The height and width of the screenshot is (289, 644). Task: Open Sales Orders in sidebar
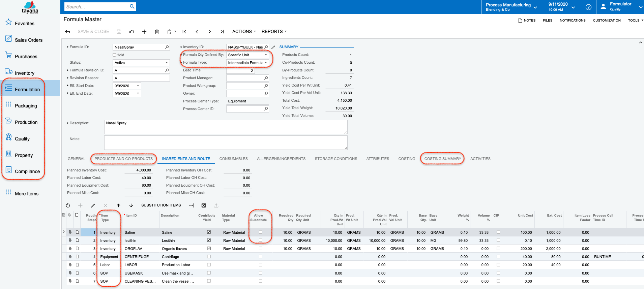tap(28, 40)
